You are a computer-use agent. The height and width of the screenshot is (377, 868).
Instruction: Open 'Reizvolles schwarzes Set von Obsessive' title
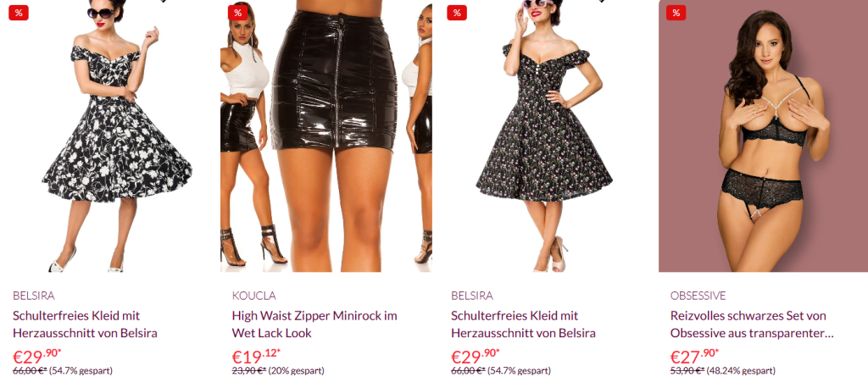(x=752, y=324)
